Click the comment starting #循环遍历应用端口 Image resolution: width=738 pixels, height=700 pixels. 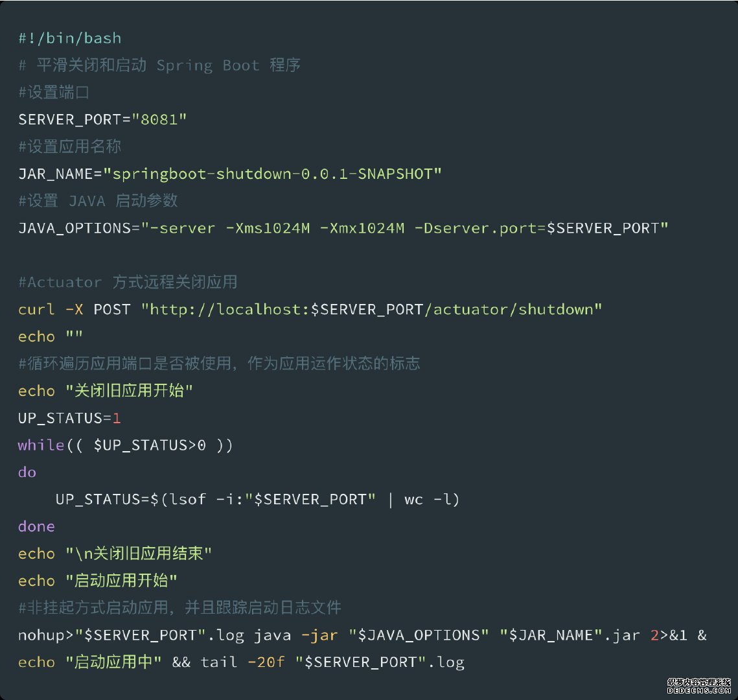pos(219,364)
